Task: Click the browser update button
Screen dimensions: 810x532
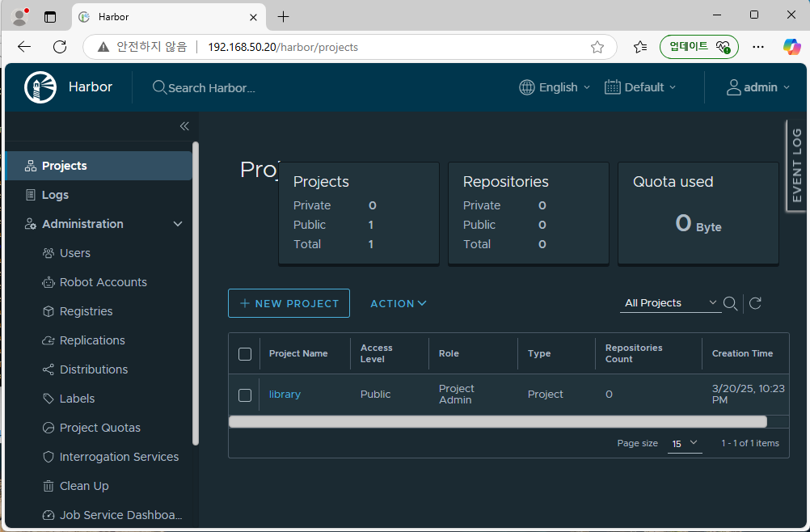Action: 699,47
